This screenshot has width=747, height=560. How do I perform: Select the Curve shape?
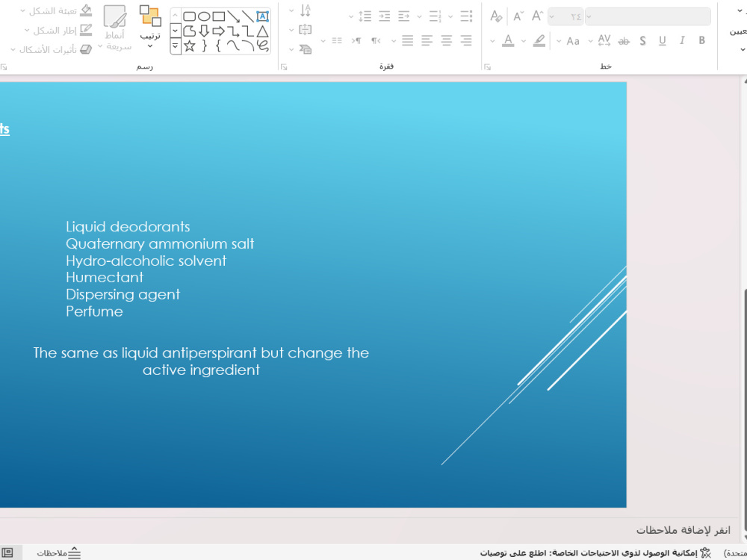[x=233, y=46]
